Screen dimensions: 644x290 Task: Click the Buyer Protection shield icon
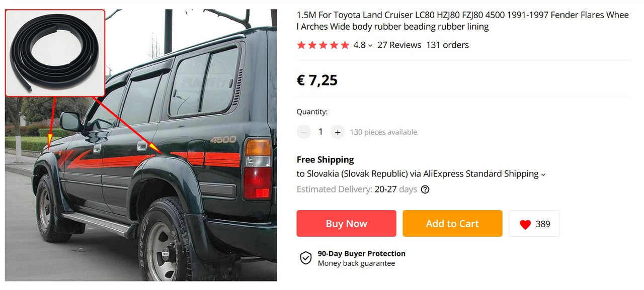tap(306, 258)
